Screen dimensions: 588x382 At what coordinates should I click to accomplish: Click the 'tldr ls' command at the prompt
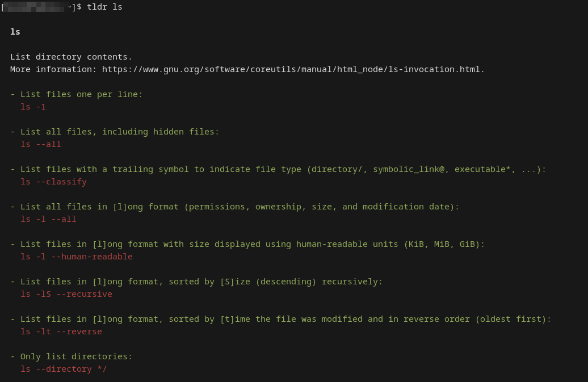(x=104, y=7)
